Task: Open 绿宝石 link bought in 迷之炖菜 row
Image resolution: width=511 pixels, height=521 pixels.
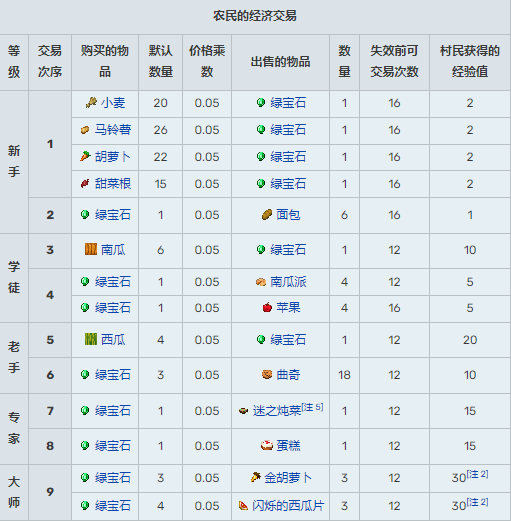Action: click(x=113, y=411)
